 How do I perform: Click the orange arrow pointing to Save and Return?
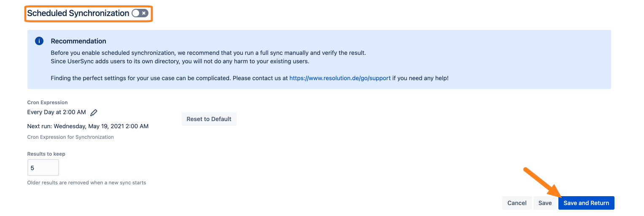coord(543,183)
